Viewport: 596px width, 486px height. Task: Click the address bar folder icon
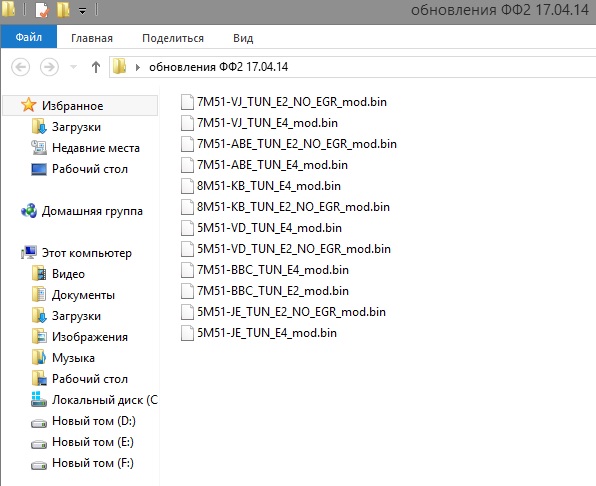pos(119,66)
